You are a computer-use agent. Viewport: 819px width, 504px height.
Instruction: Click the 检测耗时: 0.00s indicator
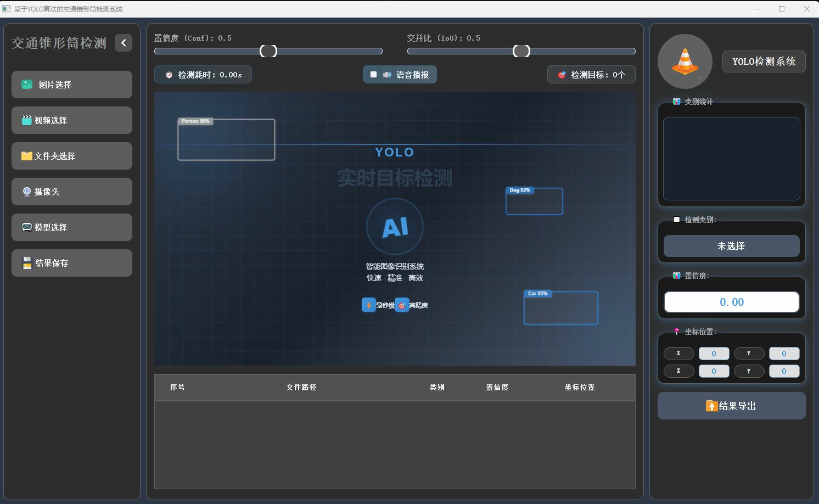tap(203, 75)
